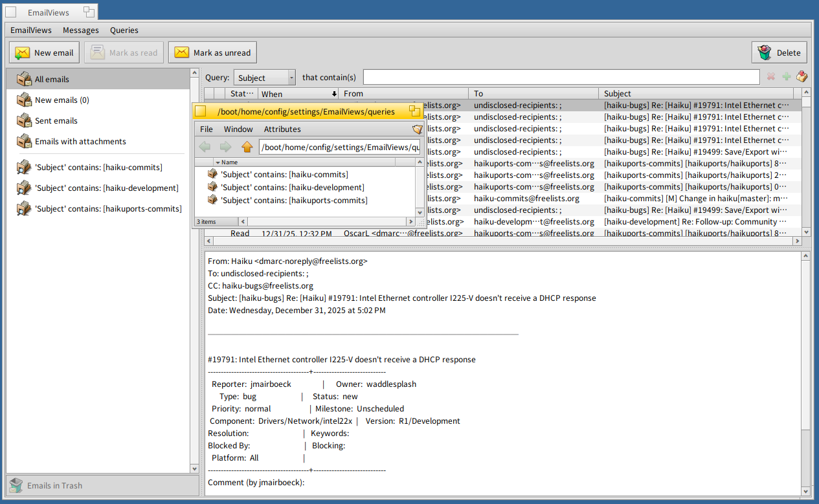Open the Queries menu in EmailViews
Image resolution: width=819 pixels, height=504 pixels.
click(124, 30)
